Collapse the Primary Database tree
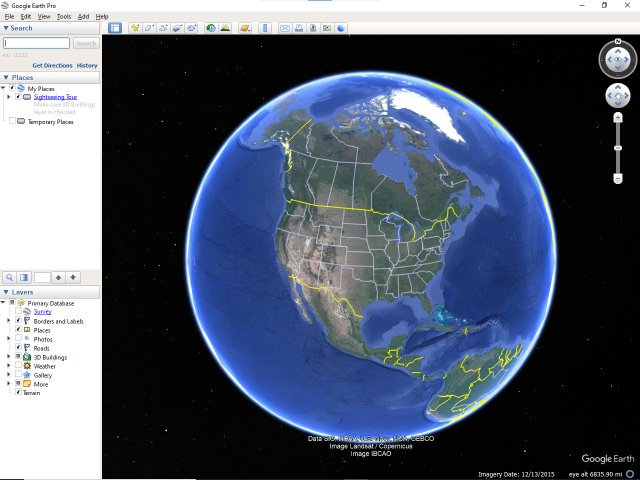Screen dimensions: 640x480 (x=3, y=303)
